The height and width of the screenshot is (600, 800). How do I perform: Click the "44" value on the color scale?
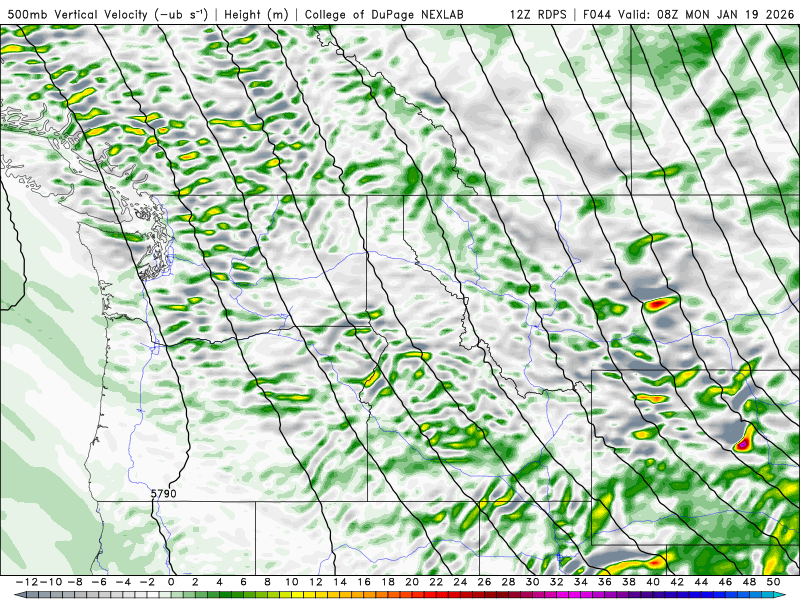tap(702, 582)
